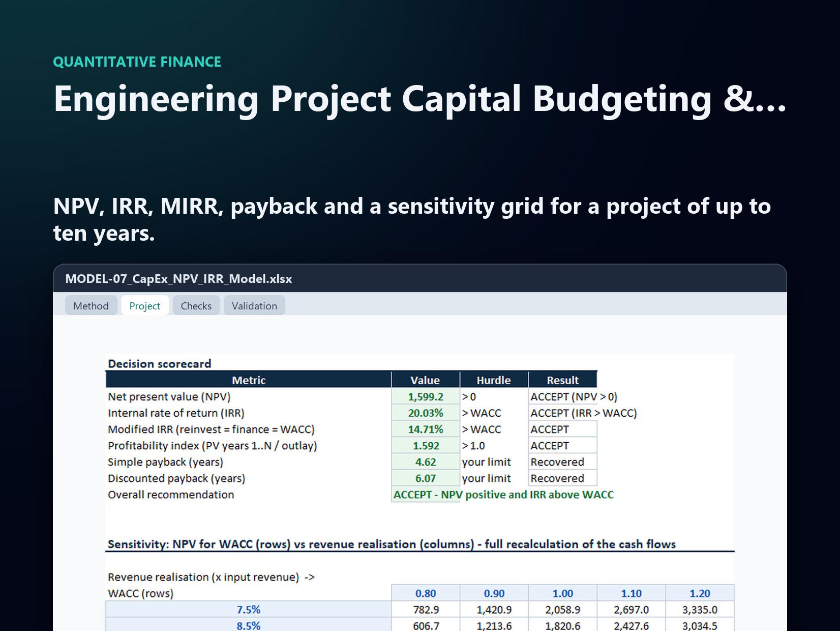Click the Metric column header

(249, 380)
